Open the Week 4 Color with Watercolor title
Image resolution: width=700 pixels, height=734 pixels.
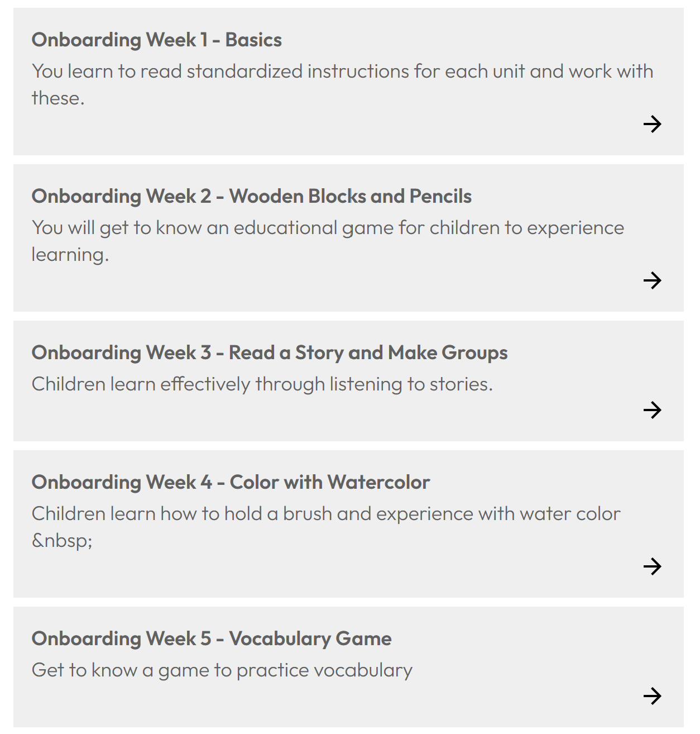click(231, 483)
